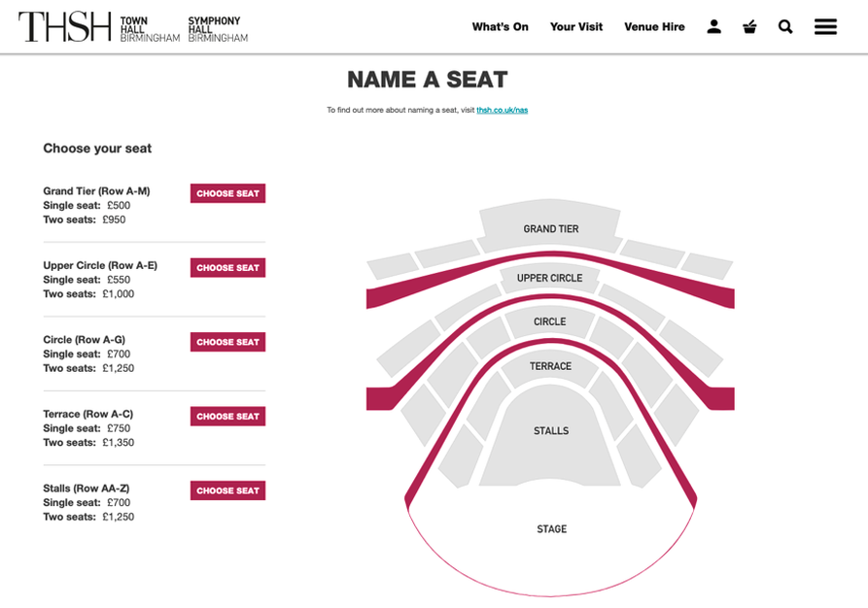Choose seat for Circle rows A-G
Screen dimensions: 868x608
[x=228, y=342]
